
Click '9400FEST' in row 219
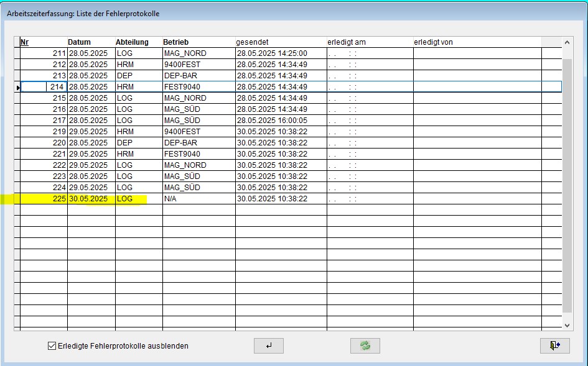(x=182, y=132)
